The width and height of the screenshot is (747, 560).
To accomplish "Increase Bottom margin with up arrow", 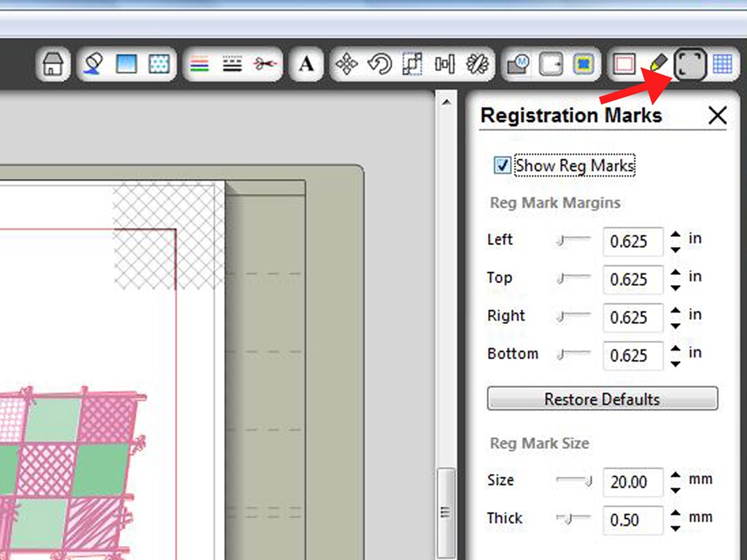I will [676, 349].
